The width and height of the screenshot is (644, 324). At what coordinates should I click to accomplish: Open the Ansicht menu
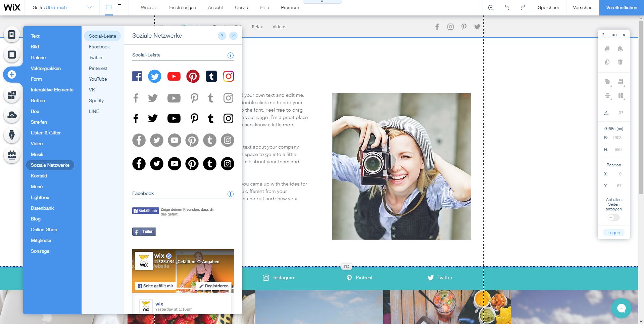(215, 7)
